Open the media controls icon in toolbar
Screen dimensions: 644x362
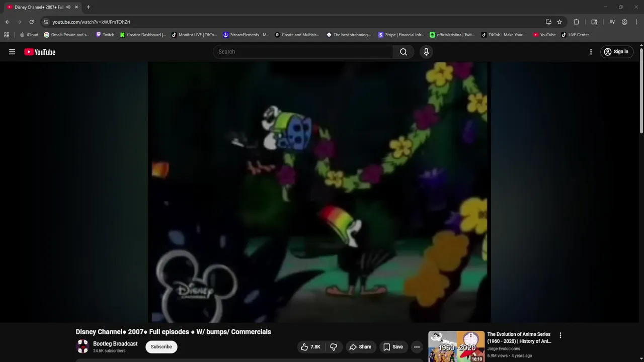click(x=612, y=22)
